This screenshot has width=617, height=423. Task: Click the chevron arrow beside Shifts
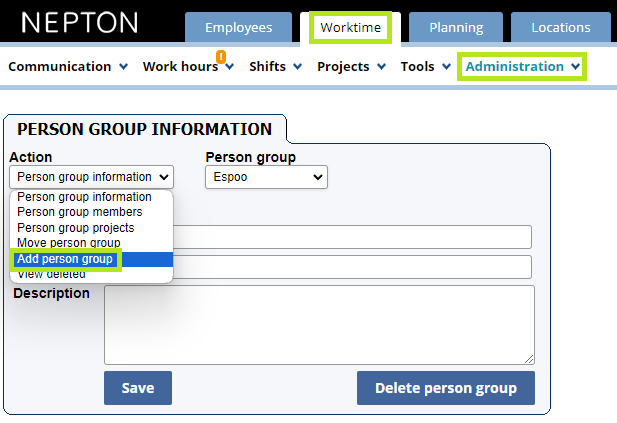click(x=298, y=66)
